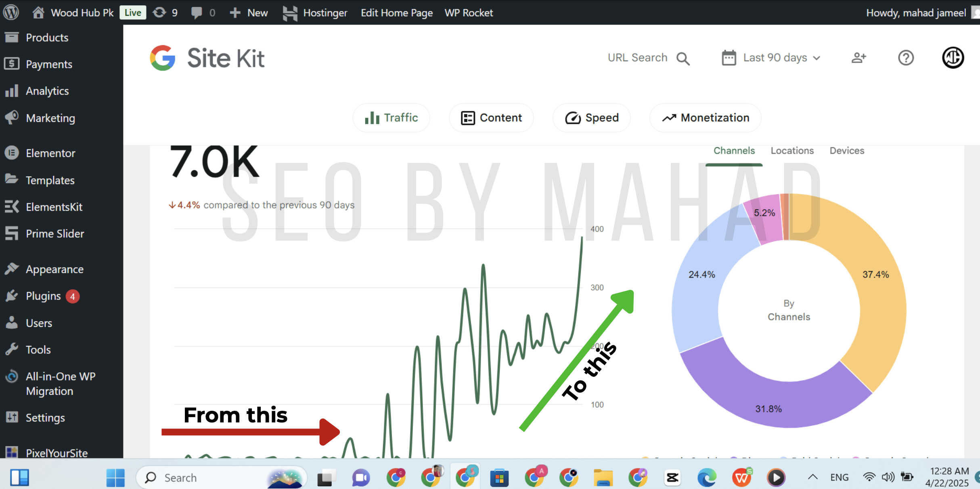The width and height of the screenshot is (980, 489).
Task: Click the add user icon in Site Kit header
Action: (859, 58)
